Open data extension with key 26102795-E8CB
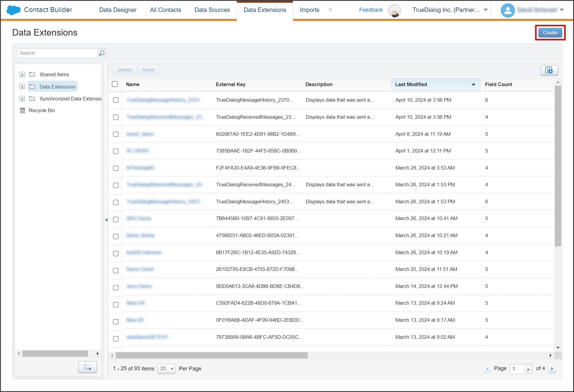This screenshot has width=574, height=392. coord(140,269)
